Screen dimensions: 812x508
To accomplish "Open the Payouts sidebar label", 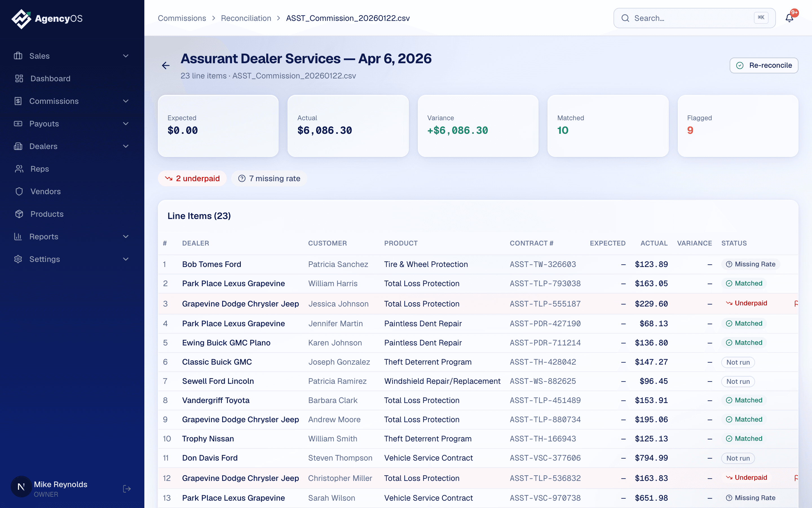I will click(44, 124).
